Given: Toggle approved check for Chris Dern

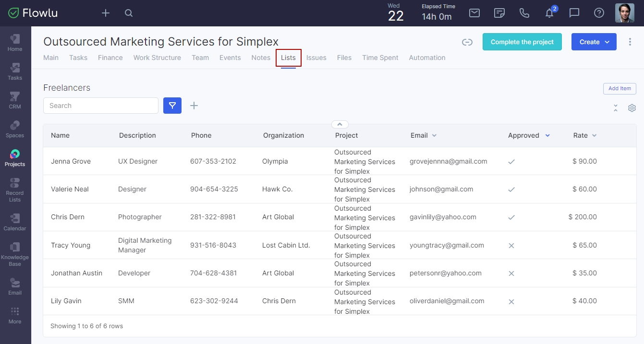Looking at the screenshot, I should tap(511, 217).
